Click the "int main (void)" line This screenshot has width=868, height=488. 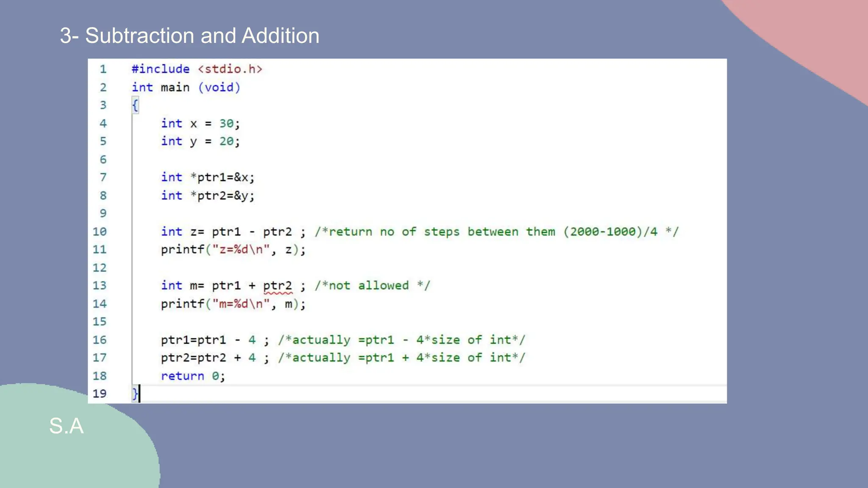pos(186,87)
